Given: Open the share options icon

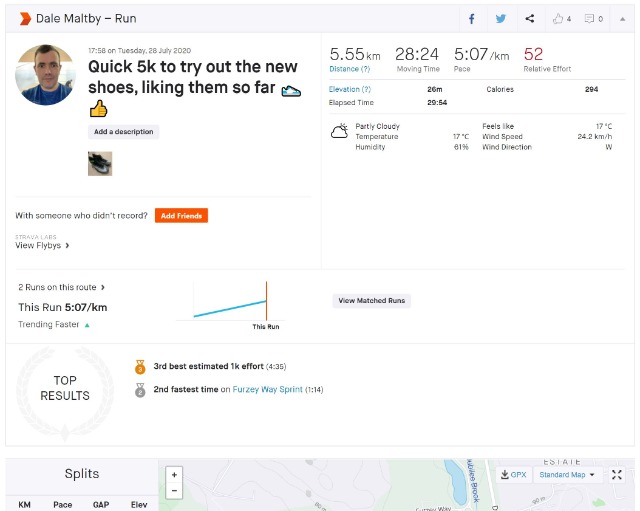Looking at the screenshot, I should coord(529,18).
